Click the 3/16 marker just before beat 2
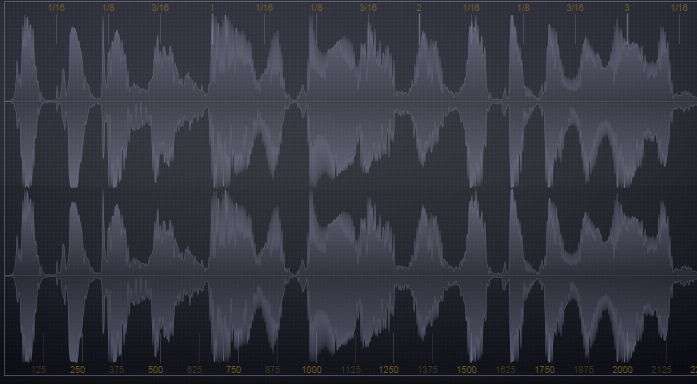 point(368,8)
